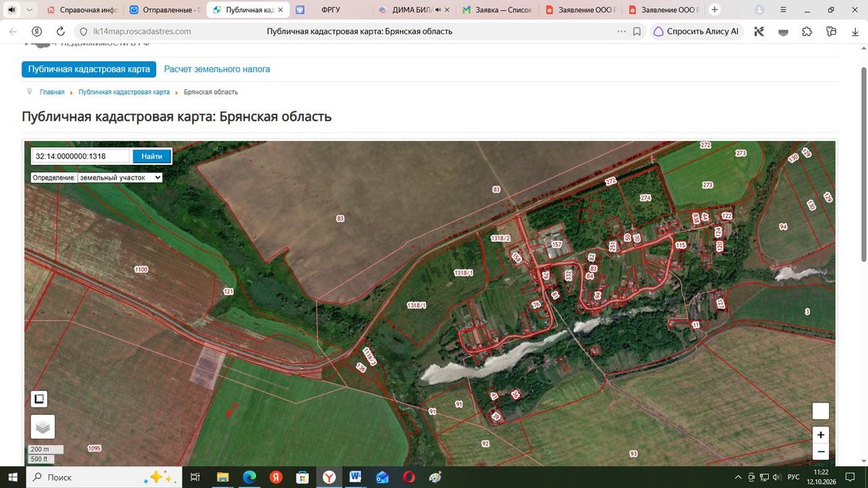Open the Windows Start menu
Image resolution: width=868 pixels, height=488 pixels.
pyautogui.click(x=12, y=477)
